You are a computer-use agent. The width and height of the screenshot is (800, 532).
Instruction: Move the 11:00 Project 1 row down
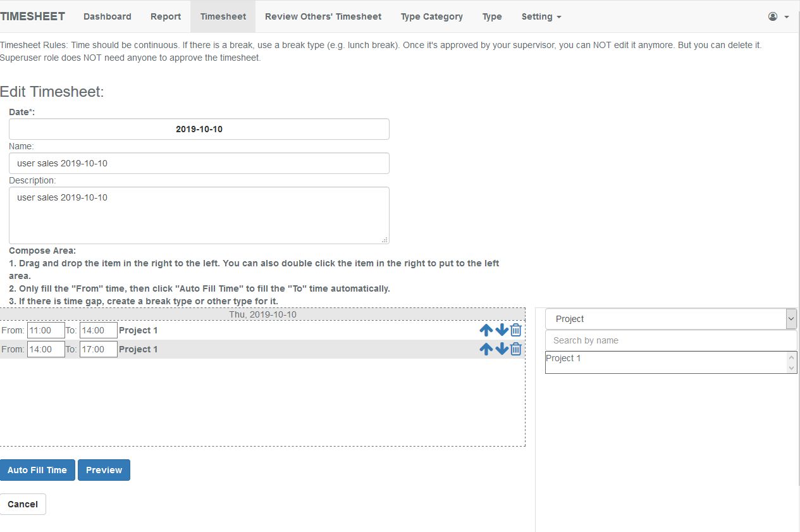click(502, 330)
